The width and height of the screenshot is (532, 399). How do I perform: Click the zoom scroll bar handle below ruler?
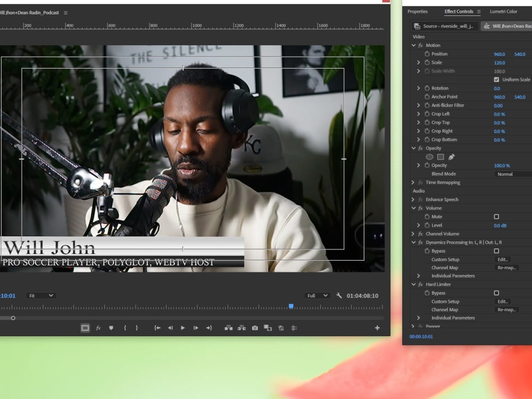[x=13, y=318]
